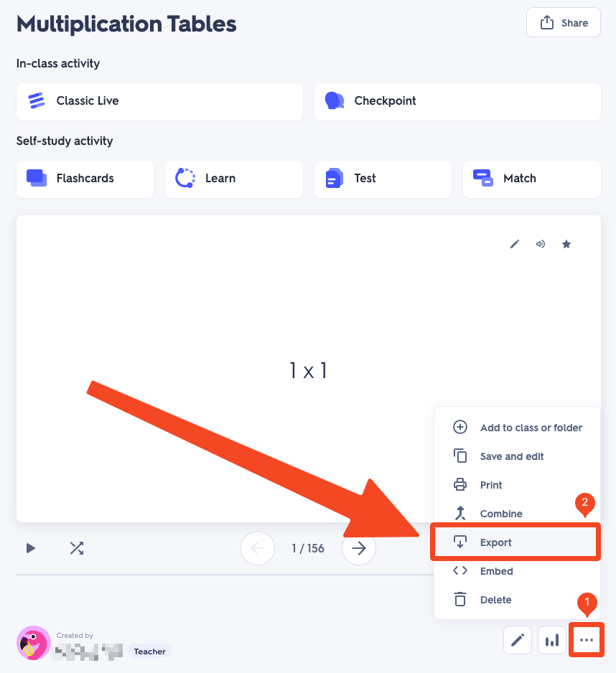The image size is (616, 673).
Task: Click the pencil edit icon on flashcard
Action: [515, 244]
